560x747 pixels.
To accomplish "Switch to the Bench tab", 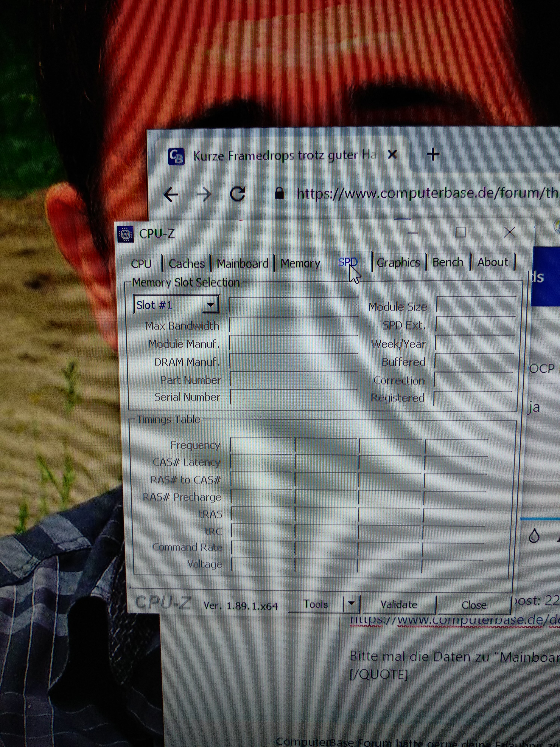I will tap(448, 262).
